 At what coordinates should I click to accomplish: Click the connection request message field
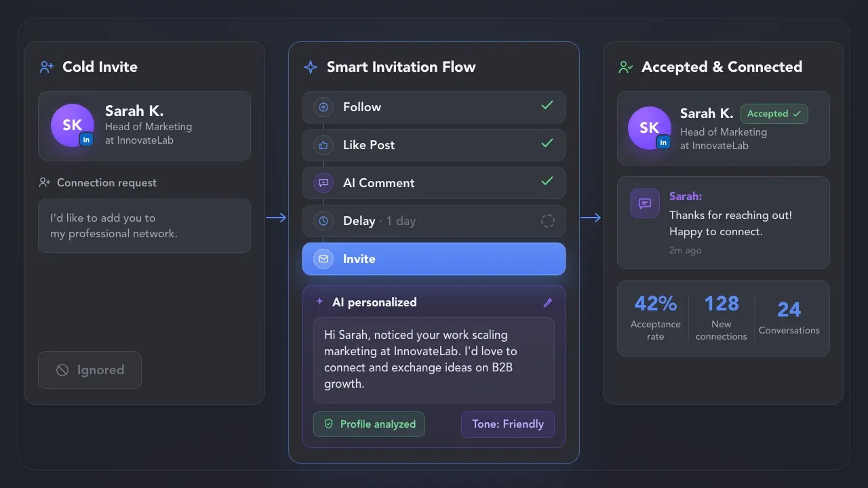pos(144,226)
